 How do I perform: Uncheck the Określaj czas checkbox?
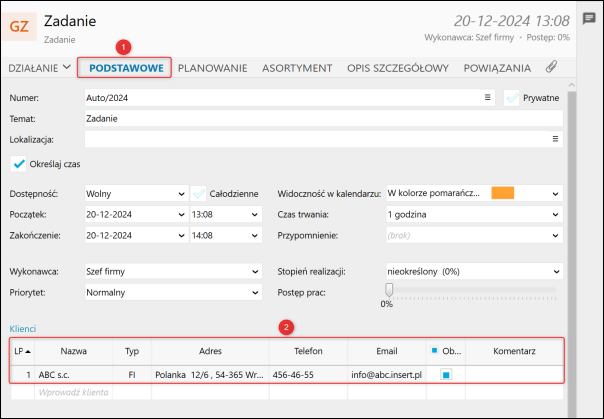tap(18, 164)
